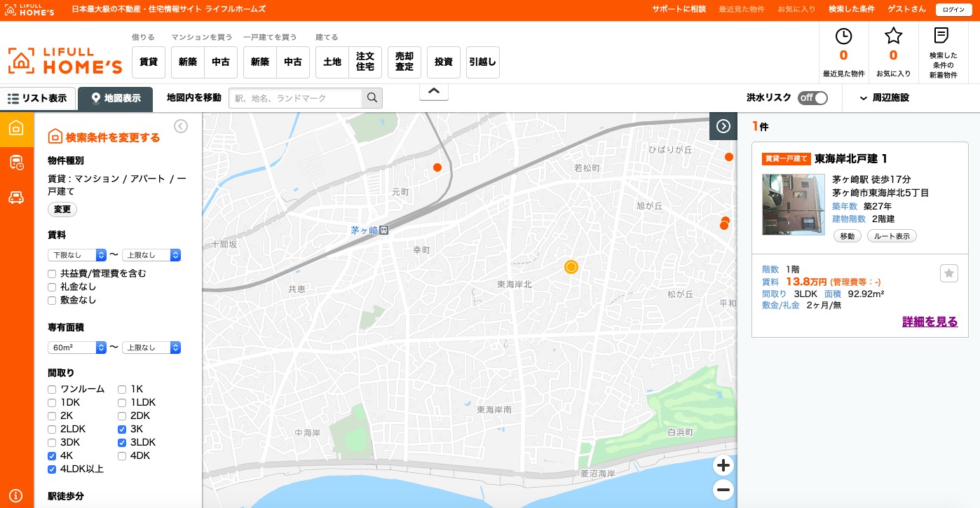Image resolution: width=980 pixels, height=508 pixels.
Task: Click the map search magnifier icon
Action: (372, 98)
